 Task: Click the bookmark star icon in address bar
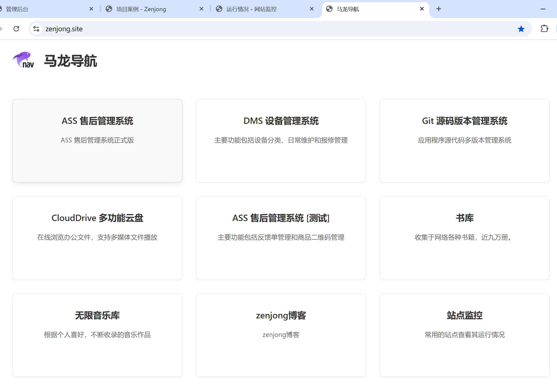point(521,29)
